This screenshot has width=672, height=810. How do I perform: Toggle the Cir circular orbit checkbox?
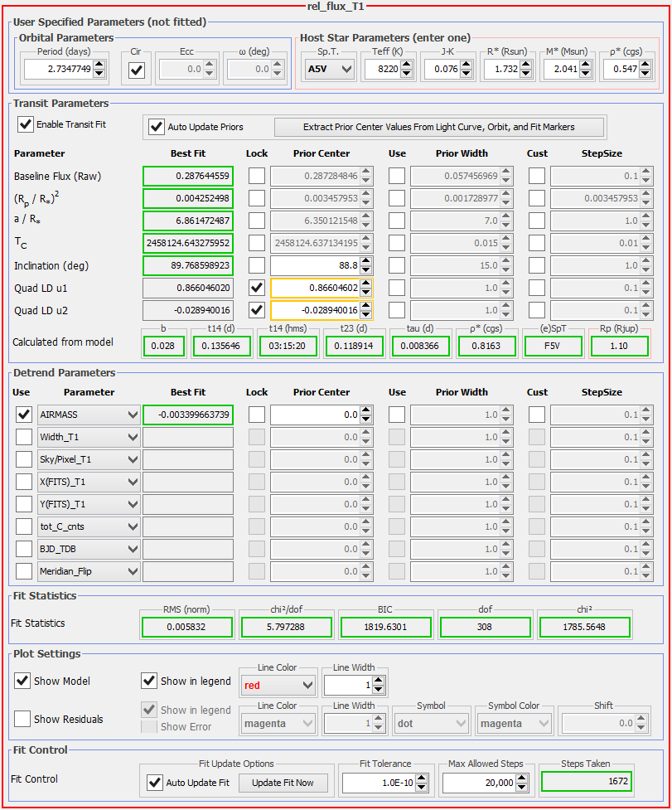point(137,70)
